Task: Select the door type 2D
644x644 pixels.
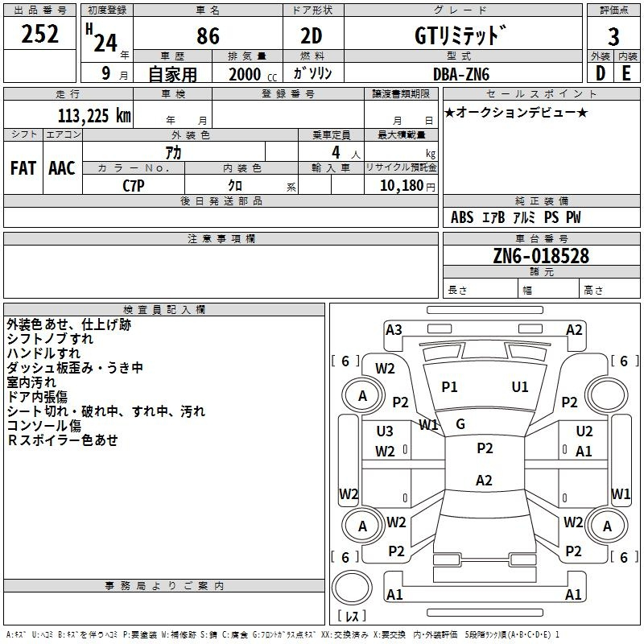Action: click(x=311, y=36)
